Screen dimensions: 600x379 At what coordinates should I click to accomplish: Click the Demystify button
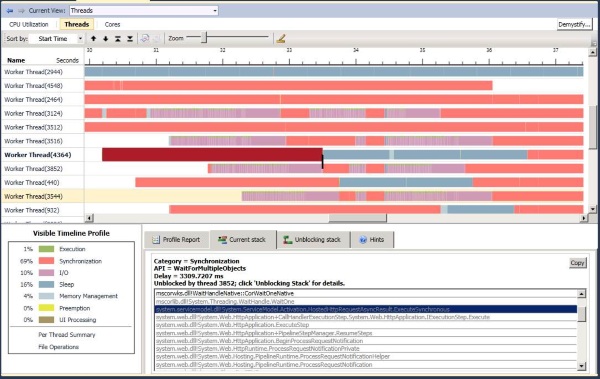pos(574,25)
